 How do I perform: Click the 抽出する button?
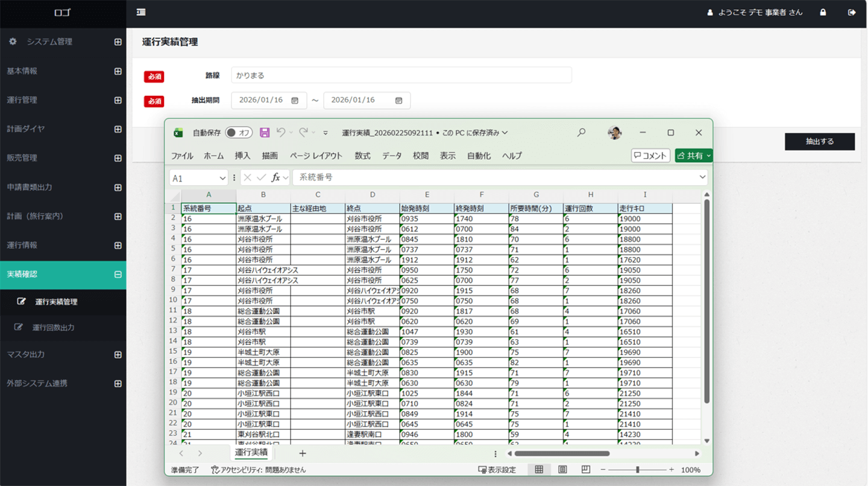[819, 142]
